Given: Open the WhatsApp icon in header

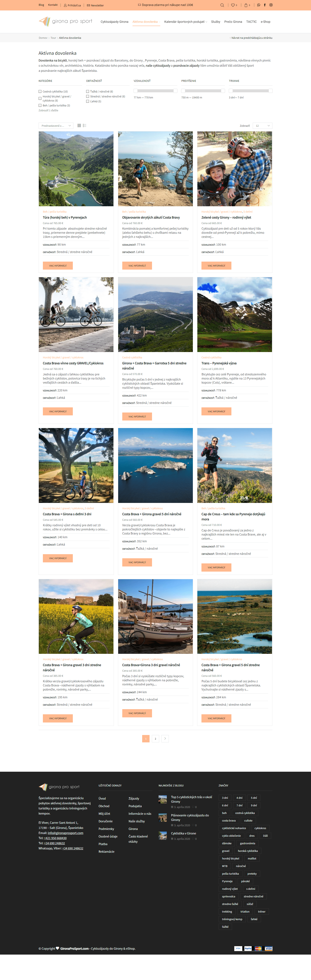Looking at the screenshot, I should click(259, 5).
